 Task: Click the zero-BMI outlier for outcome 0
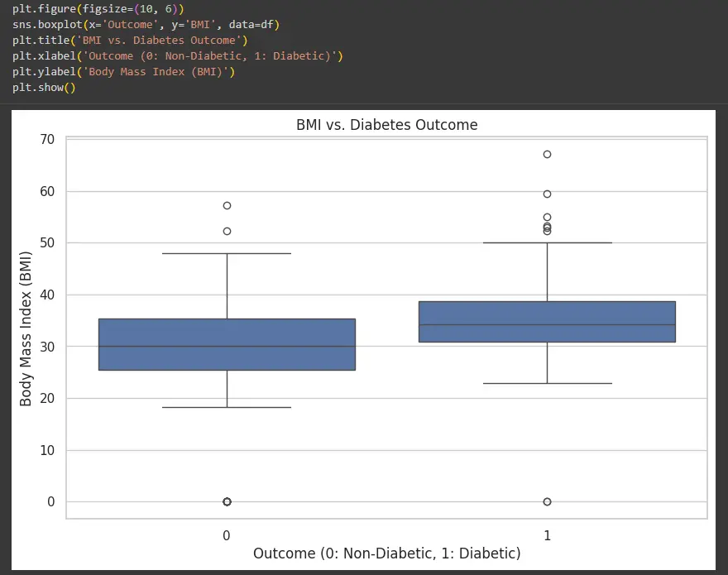pos(227,501)
